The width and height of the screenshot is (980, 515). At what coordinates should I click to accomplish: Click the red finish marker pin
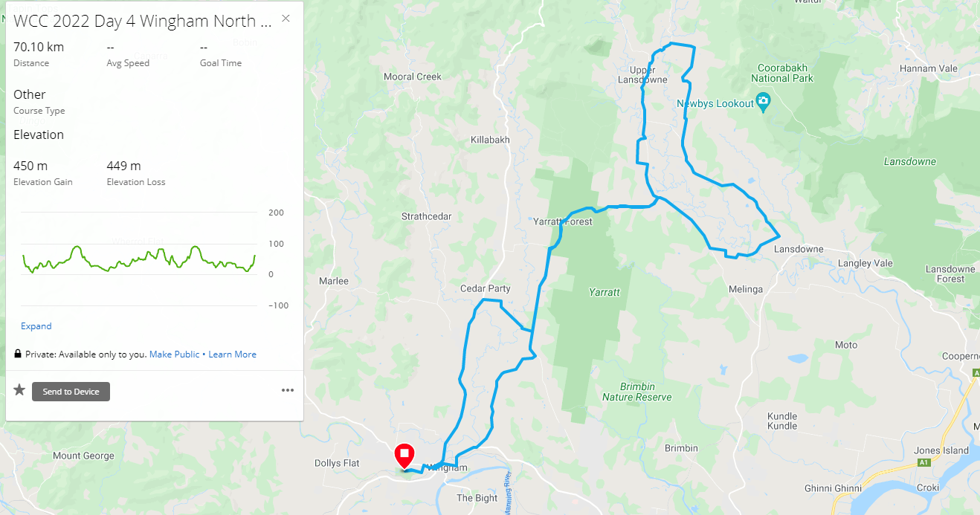click(x=404, y=456)
